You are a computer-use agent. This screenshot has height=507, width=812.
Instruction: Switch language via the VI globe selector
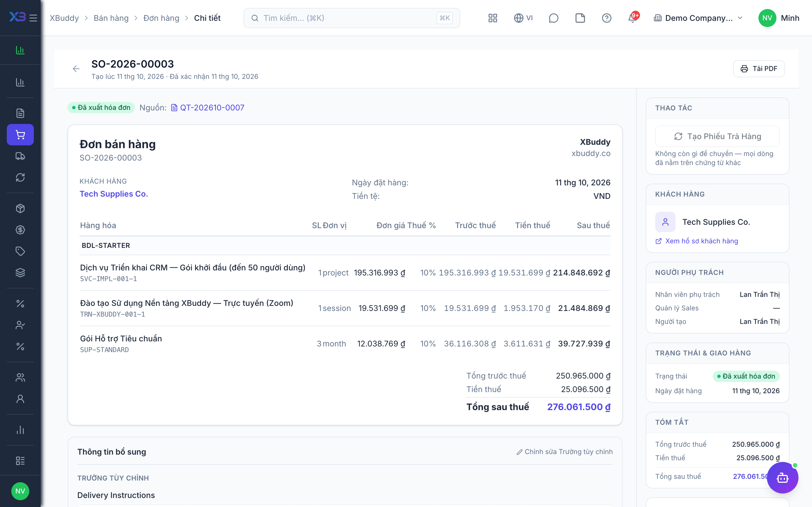click(x=523, y=18)
